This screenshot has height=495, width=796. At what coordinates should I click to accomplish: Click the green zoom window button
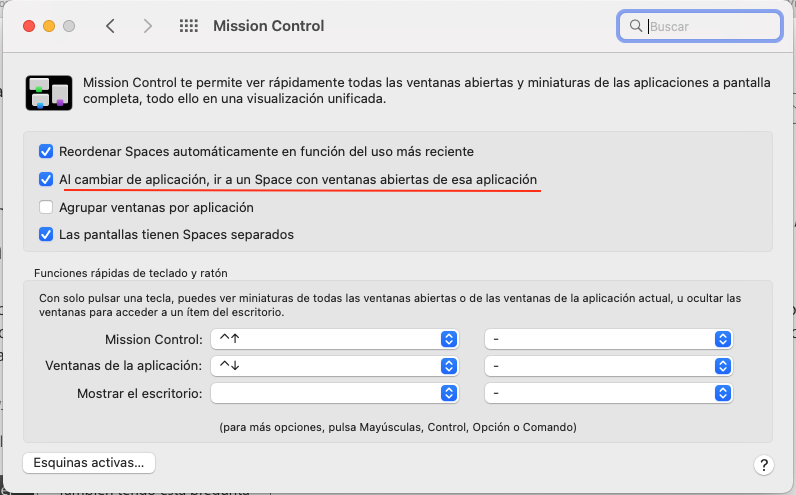72,26
